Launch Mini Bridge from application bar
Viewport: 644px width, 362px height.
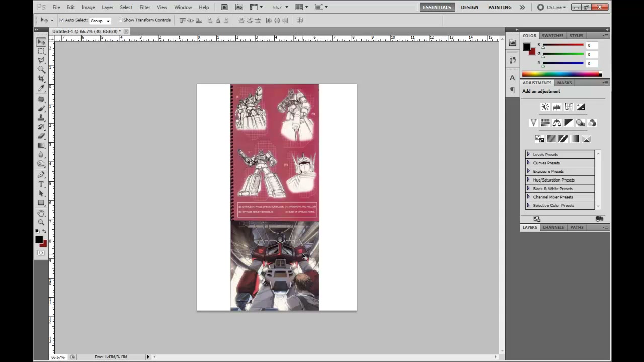coord(239,7)
